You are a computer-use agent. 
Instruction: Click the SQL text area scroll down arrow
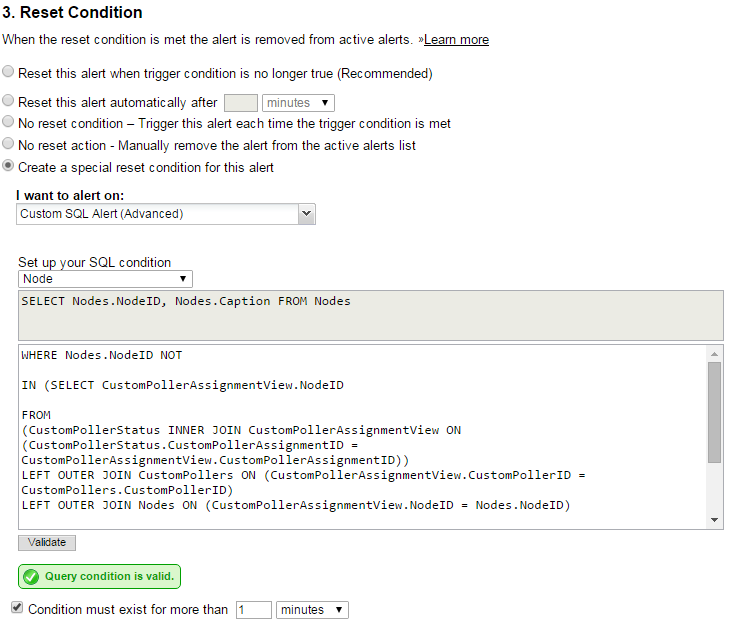tap(714, 520)
